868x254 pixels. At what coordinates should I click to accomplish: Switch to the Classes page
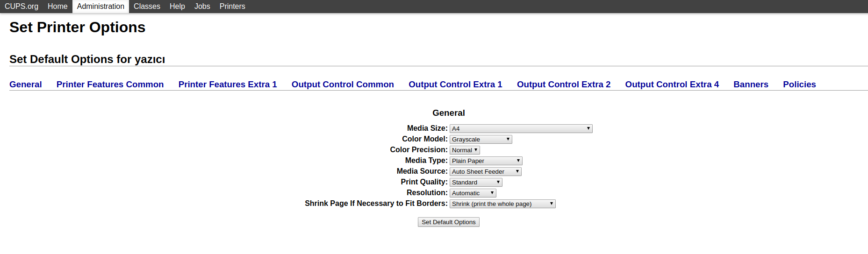(x=147, y=6)
